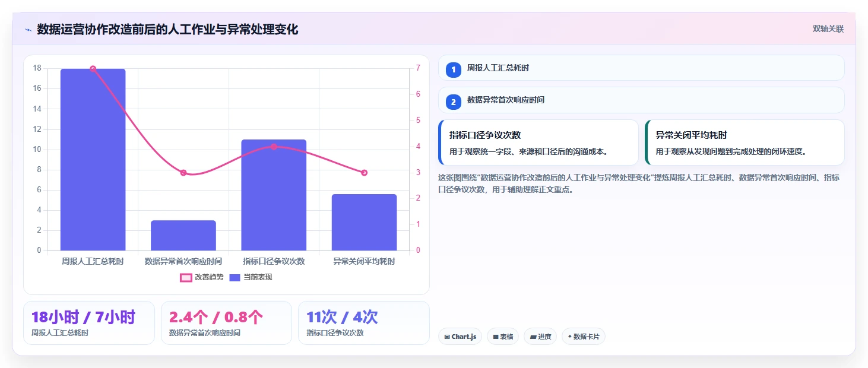Screen dimensions: 868x368
Task: Click the 周报人工汇总耗时 bar in chart
Action: tap(93, 160)
